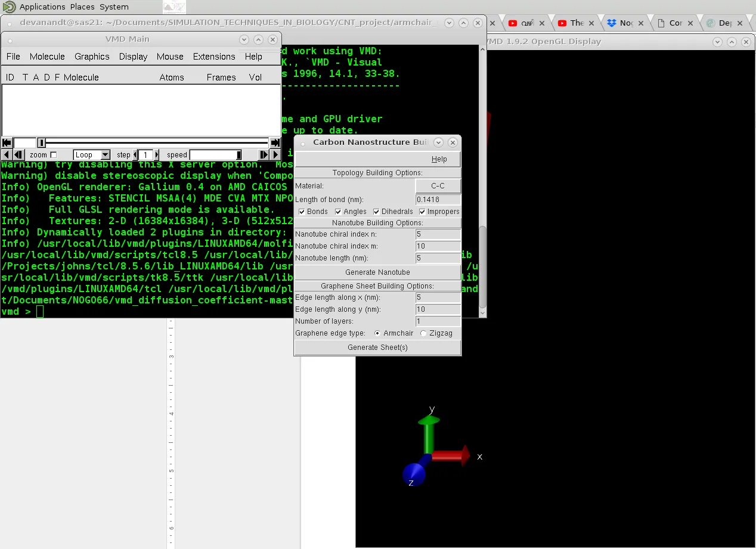The height and width of the screenshot is (549, 756).
Task: Click the Molecule column header in list
Action: [x=81, y=77]
